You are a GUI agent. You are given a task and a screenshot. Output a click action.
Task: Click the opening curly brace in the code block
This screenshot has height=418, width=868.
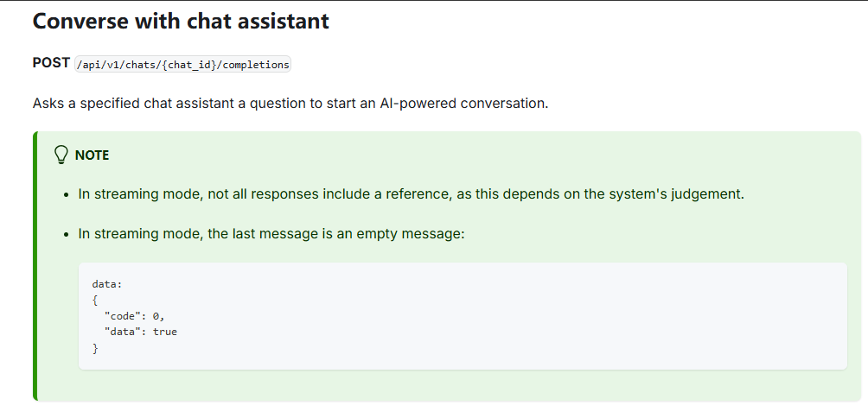coord(95,300)
